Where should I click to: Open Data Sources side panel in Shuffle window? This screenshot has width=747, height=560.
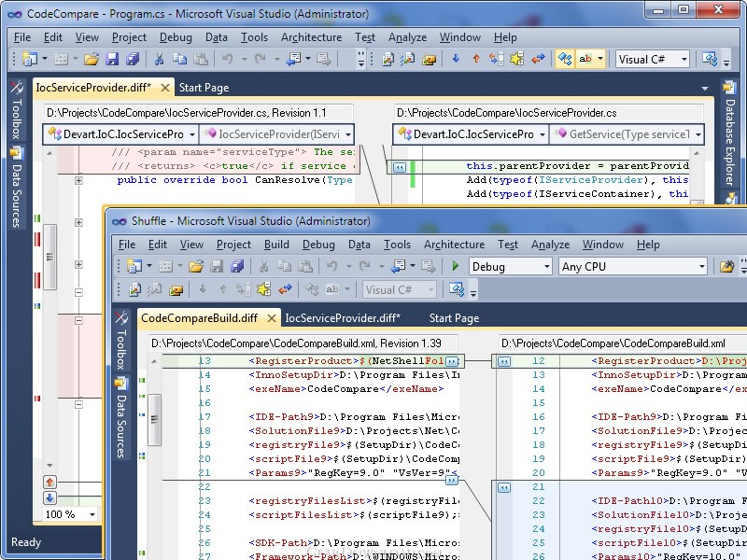121,418
